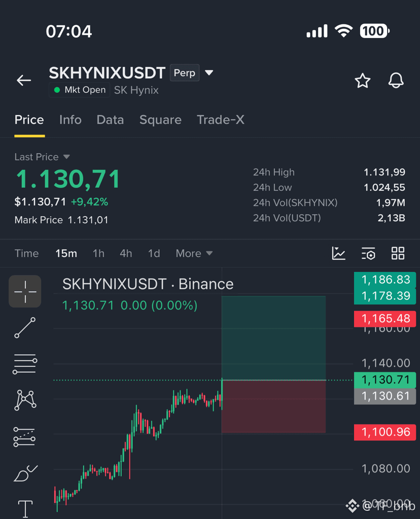This screenshot has width=420, height=519.
Task: Tap the Perp contract badge
Action: tap(185, 73)
